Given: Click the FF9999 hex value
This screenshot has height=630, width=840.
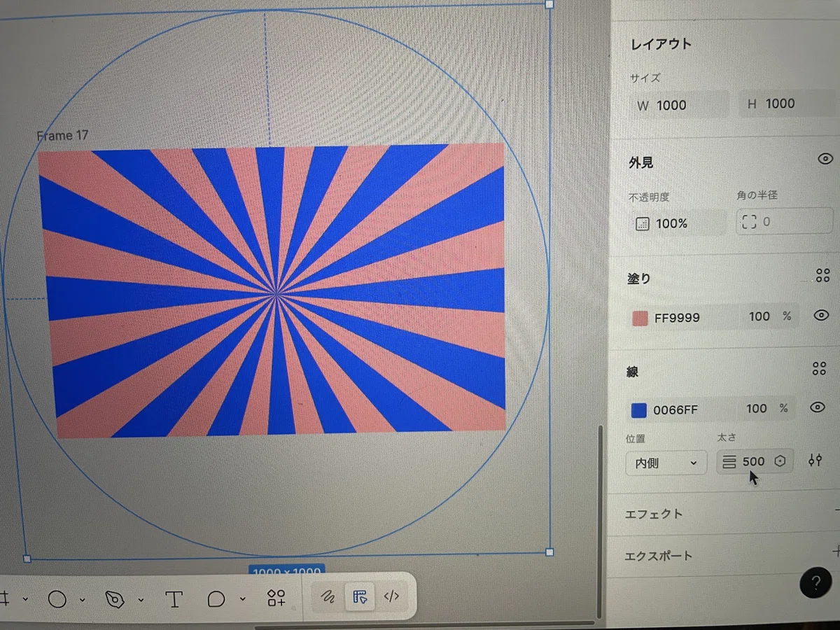Looking at the screenshot, I should tap(677, 318).
